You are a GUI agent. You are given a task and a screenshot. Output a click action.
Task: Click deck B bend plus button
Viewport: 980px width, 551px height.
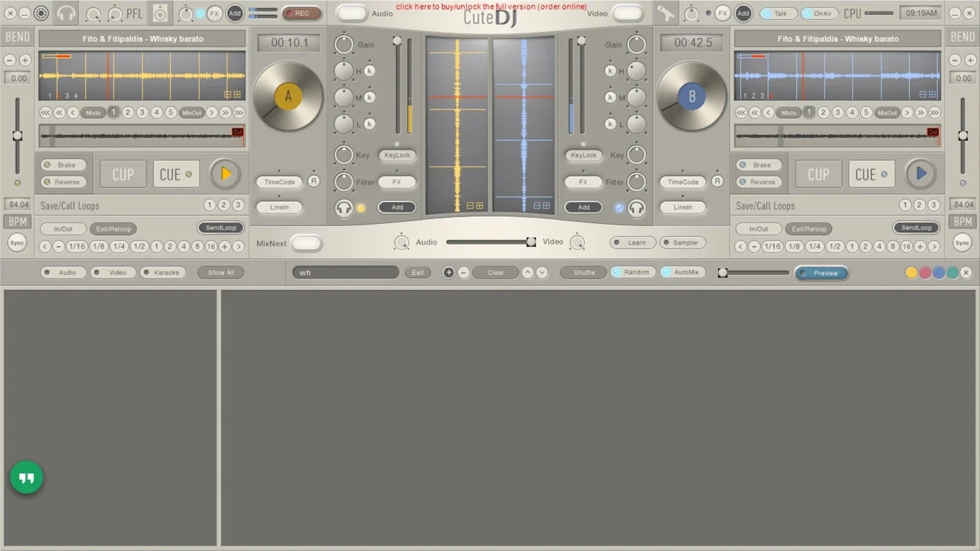coord(969,61)
